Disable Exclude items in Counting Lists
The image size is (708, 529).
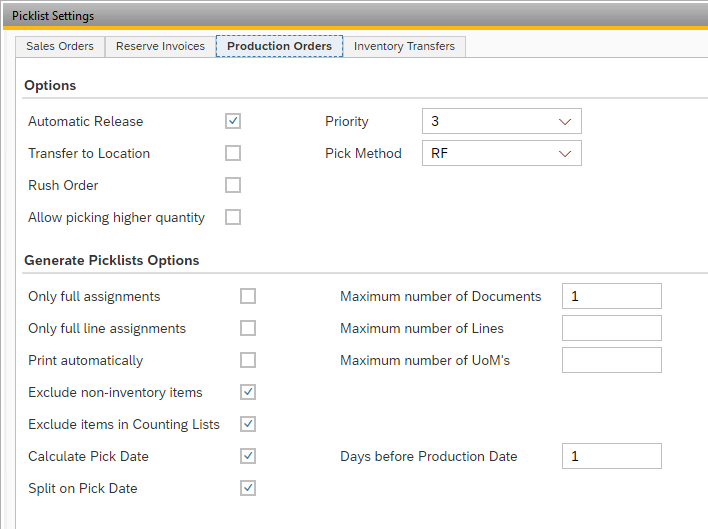coord(248,424)
